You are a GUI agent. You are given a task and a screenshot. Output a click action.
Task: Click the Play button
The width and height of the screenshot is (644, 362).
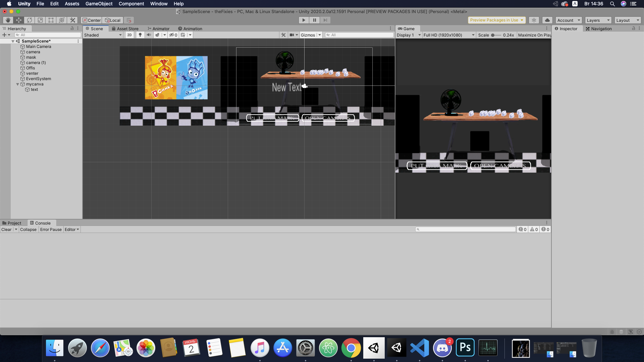304,20
